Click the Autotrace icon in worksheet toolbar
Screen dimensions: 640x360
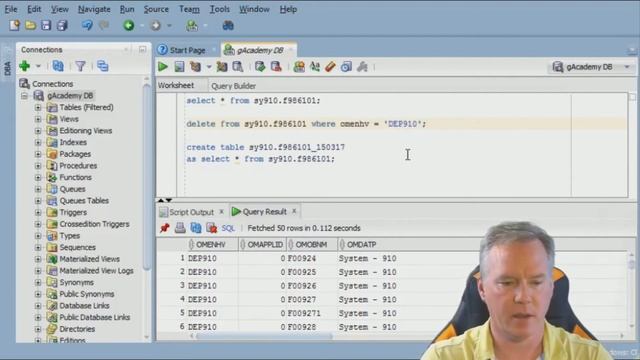[222, 67]
